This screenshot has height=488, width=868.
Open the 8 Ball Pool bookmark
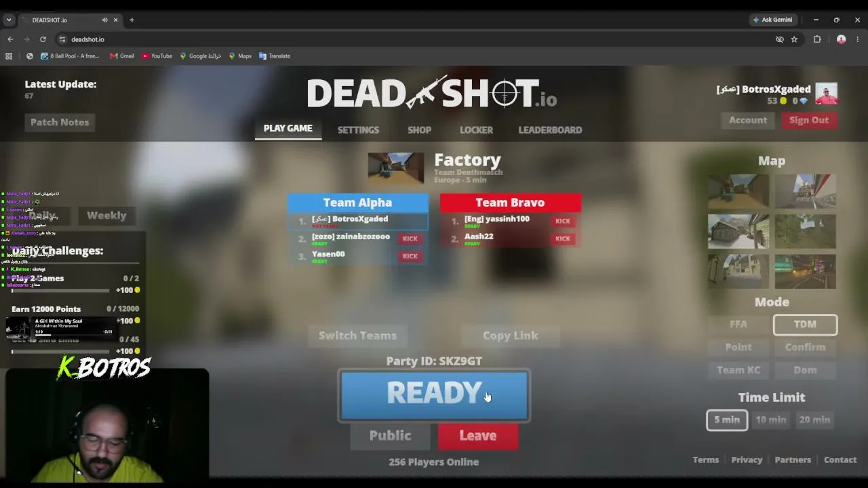click(69, 56)
